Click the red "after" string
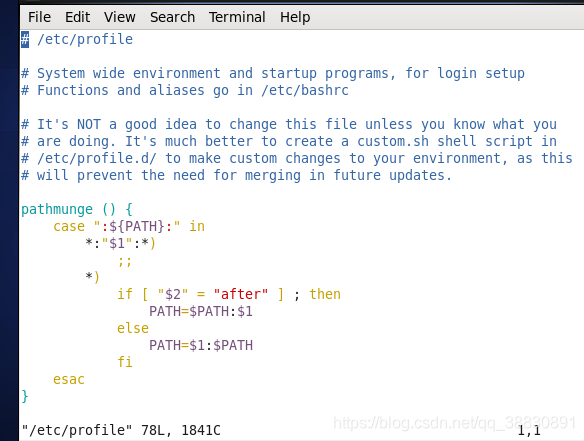Screen dimensions: 584x441 click(241, 294)
